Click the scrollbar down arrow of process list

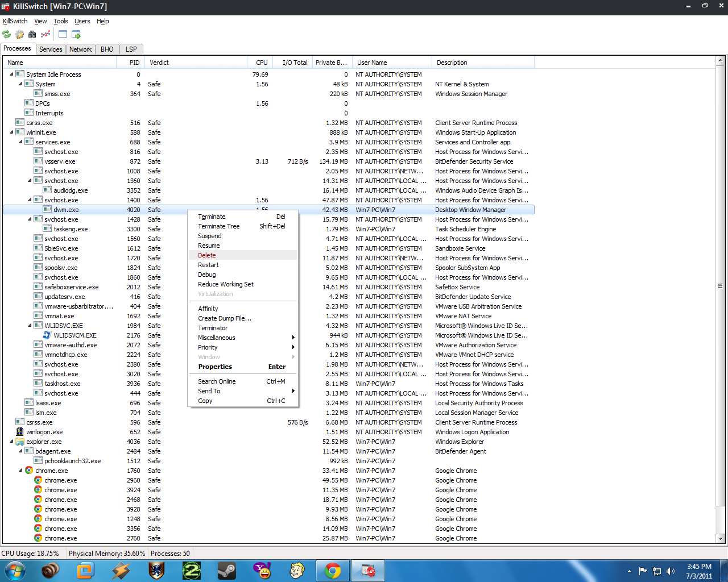point(720,538)
